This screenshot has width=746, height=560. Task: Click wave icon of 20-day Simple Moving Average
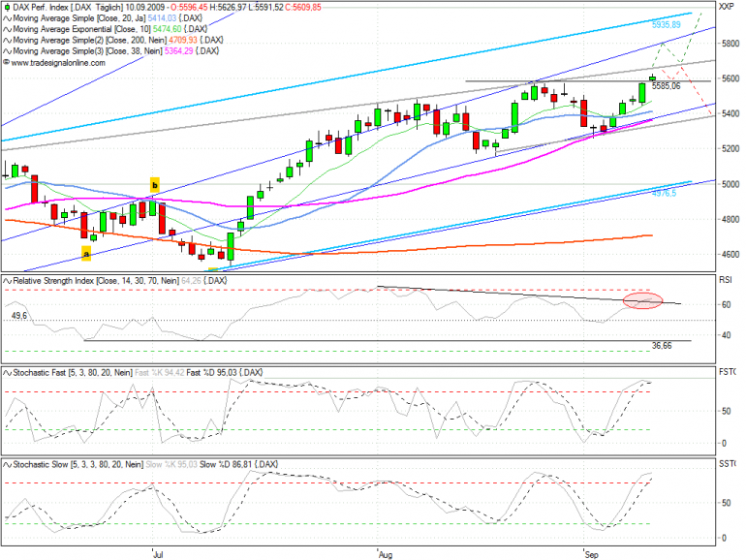(7, 18)
